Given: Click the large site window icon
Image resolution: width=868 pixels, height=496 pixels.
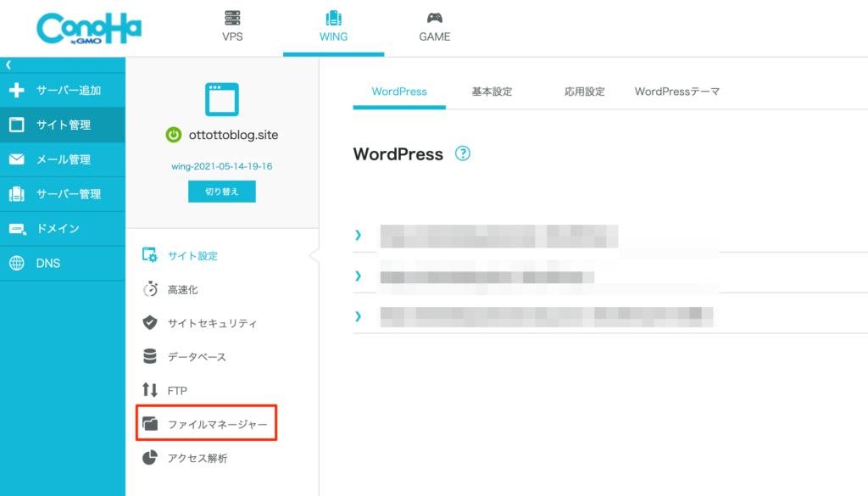Looking at the screenshot, I should (222, 99).
